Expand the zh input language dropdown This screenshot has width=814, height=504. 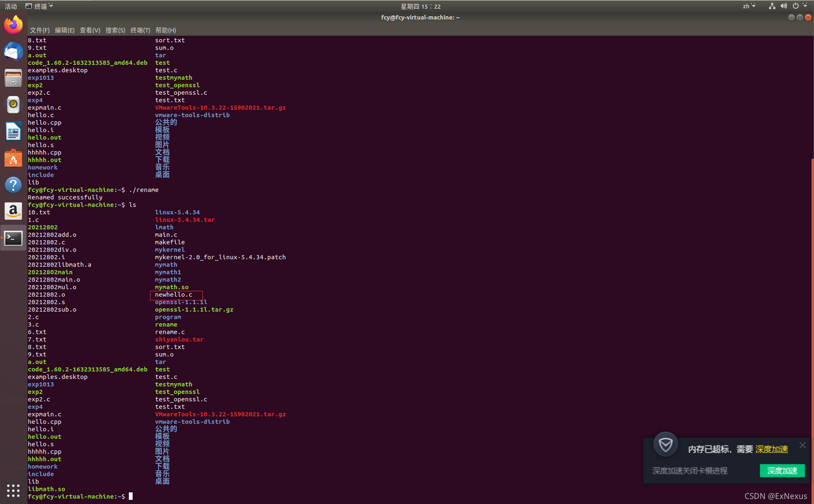(x=749, y=6)
